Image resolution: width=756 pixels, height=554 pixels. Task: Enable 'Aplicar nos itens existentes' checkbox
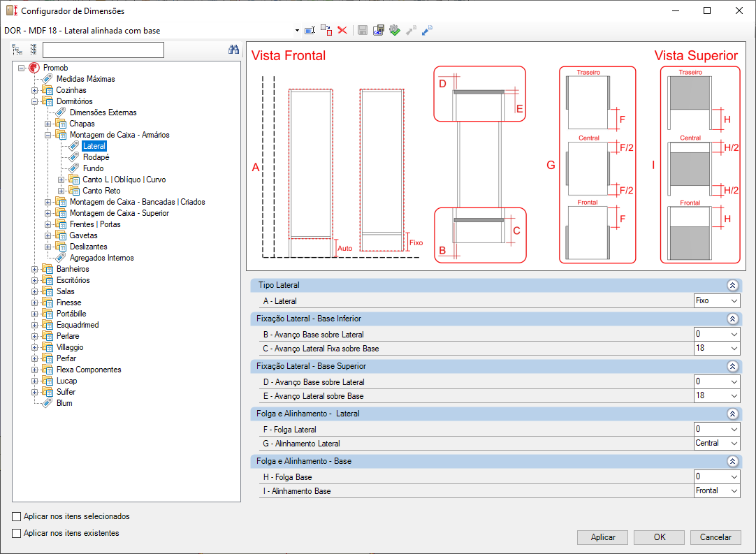pos(16,533)
